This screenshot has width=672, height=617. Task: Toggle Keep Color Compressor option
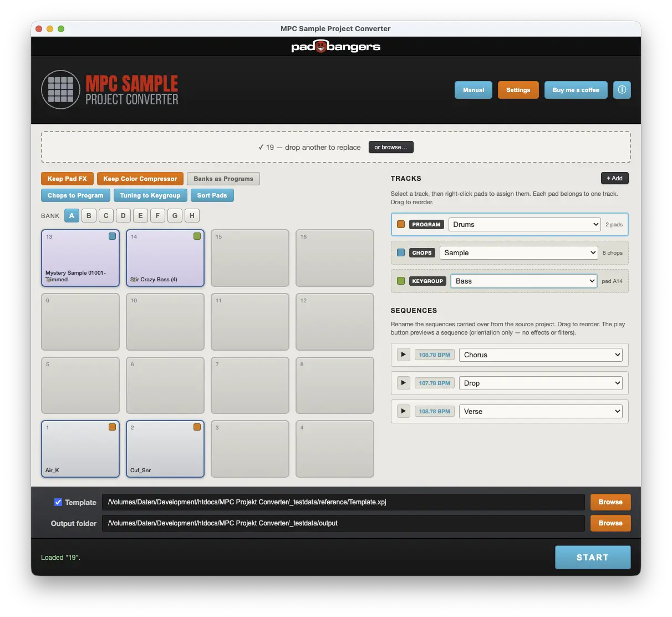coord(140,179)
